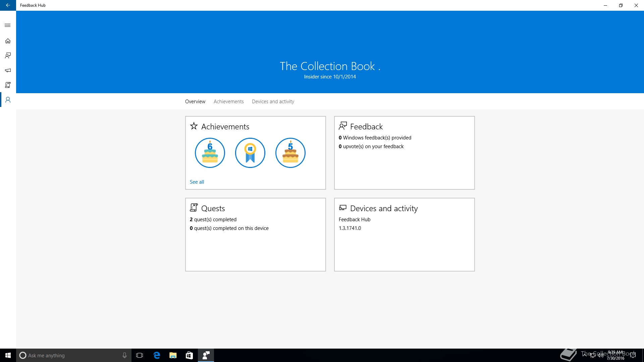Click the Cortana Ask me anything box
The image size is (644, 362).
74,355
